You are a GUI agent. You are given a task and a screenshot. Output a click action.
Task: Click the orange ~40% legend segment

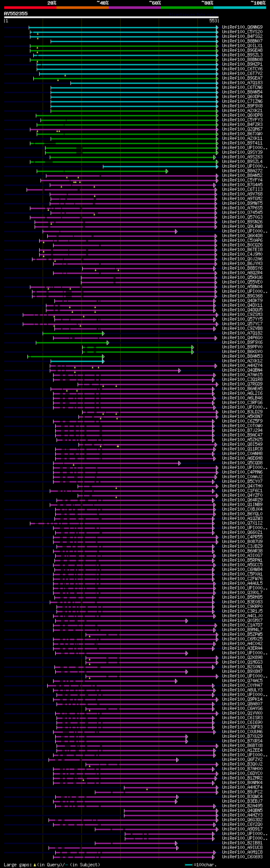pyautogui.click(x=82, y=8)
